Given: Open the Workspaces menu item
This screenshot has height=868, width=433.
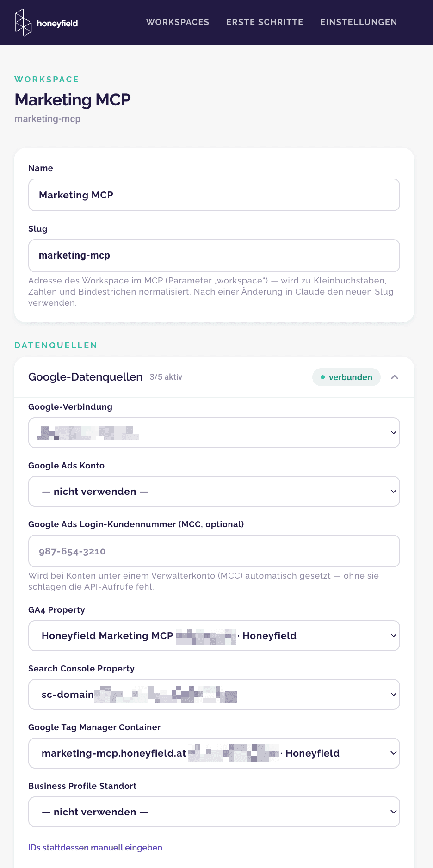Looking at the screenshot, I should [178, 22].
